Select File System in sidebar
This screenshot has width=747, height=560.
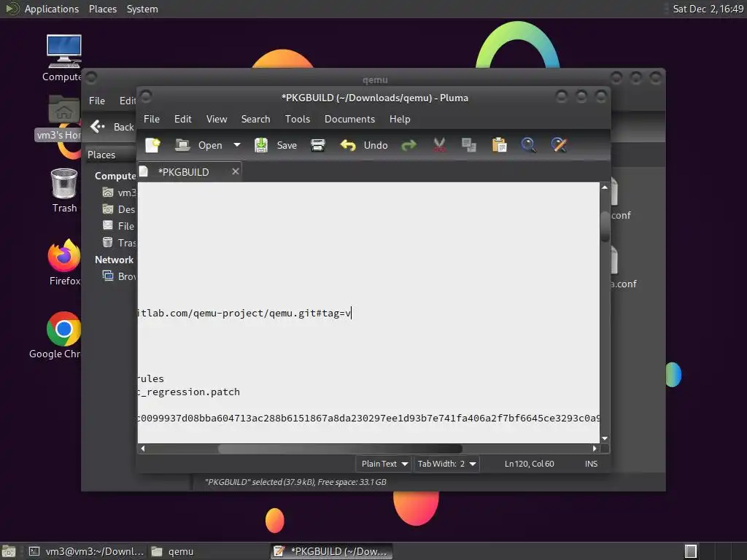pos(119,226)
